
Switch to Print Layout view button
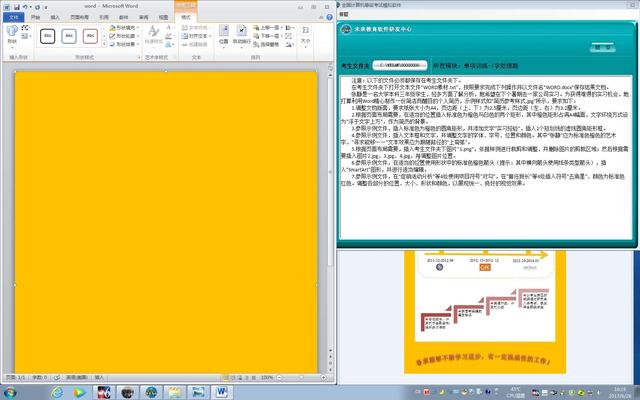(224, 378)
